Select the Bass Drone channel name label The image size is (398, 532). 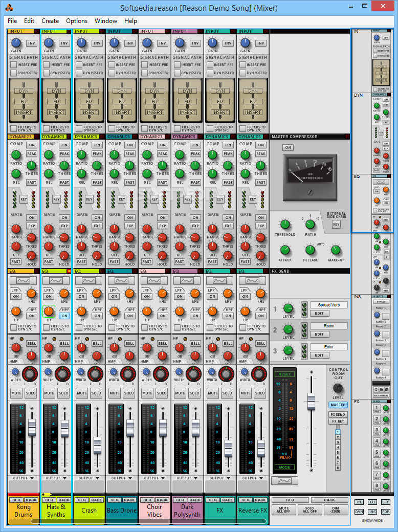point(122,511)
